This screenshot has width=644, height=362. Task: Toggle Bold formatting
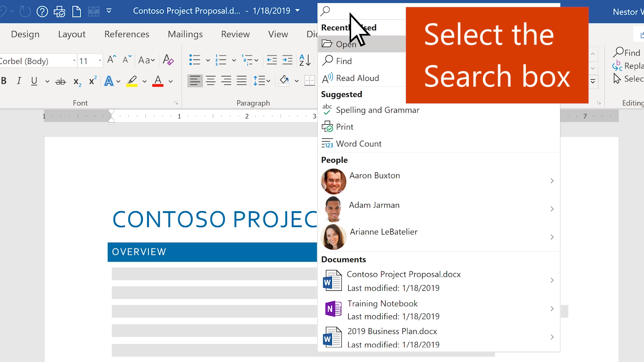4,81
